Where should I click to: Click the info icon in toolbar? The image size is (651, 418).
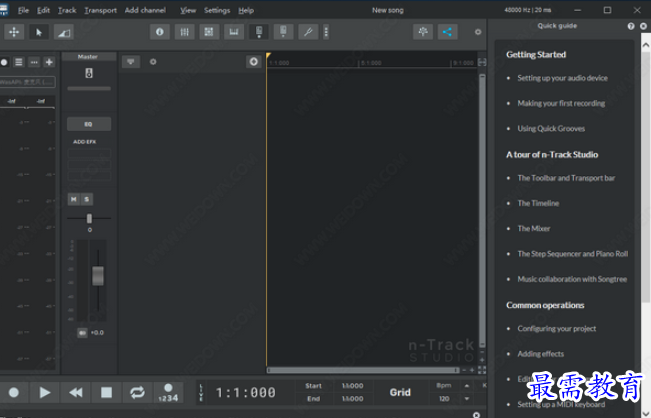pyautogui.click(x=160, y=32)
